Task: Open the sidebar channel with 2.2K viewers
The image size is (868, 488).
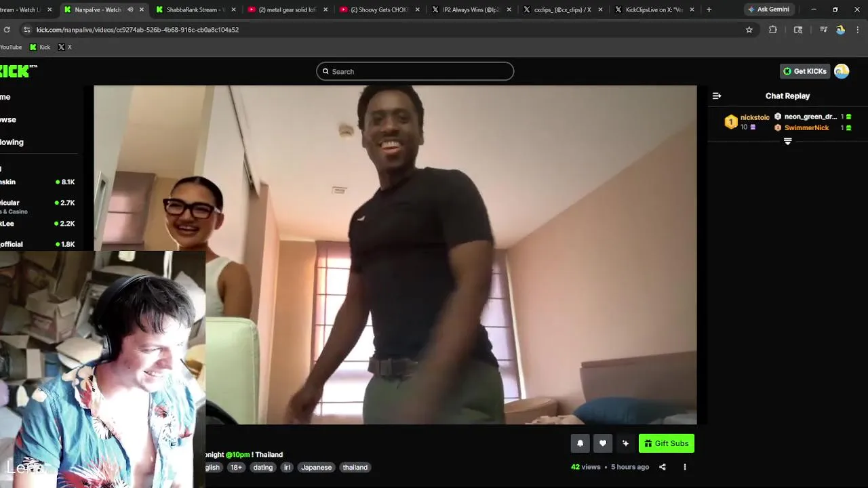Action: tap(38, 224)
